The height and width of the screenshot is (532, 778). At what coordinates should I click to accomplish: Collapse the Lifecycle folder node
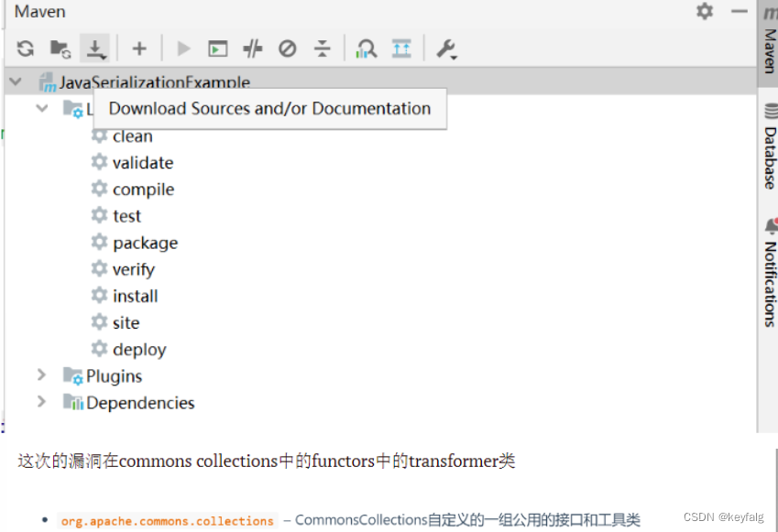[x=42, y=107]
